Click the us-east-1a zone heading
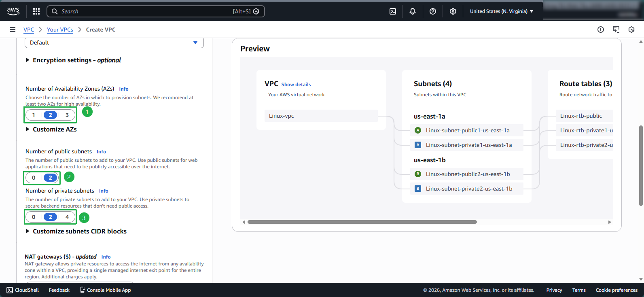This screenshot has width=644, height=297. [x=429, y=117]
